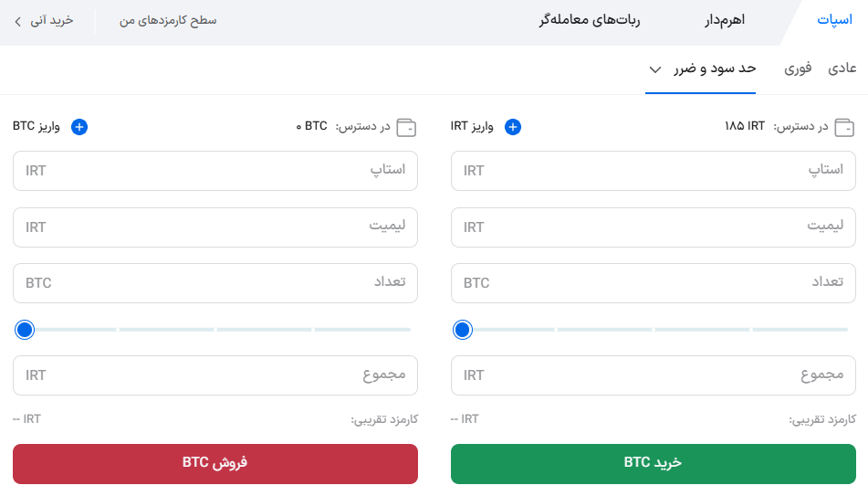Click the green خرید BTC button
This screenshot has width=868, height=496.
pyautogui.click(x=653, y=463)
